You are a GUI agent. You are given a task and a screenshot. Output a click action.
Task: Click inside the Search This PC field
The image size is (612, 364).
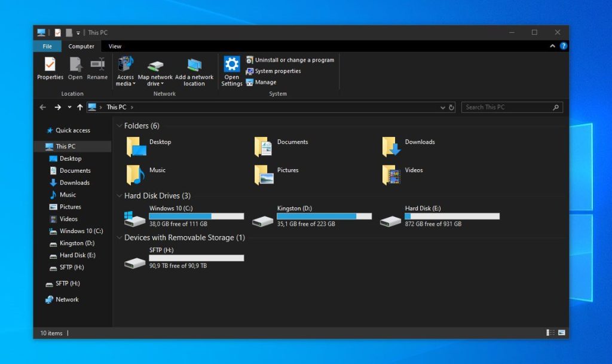(x=511, y=107)
